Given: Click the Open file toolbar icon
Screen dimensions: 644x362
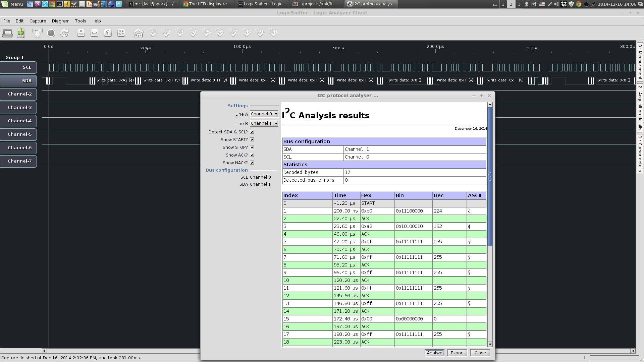Looking at the screenshot, I should 7,33.
